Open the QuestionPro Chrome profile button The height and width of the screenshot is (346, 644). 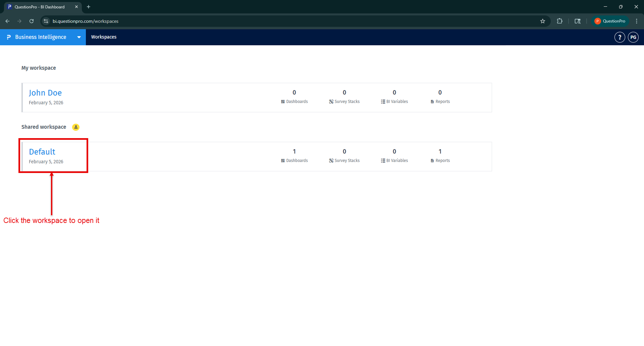(x=610, y=21)
